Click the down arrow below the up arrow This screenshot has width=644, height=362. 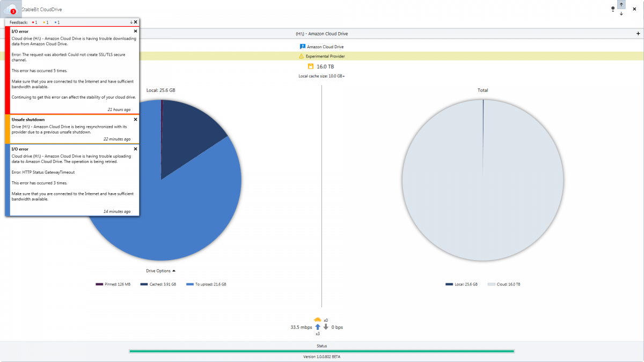tap(621, 13)
